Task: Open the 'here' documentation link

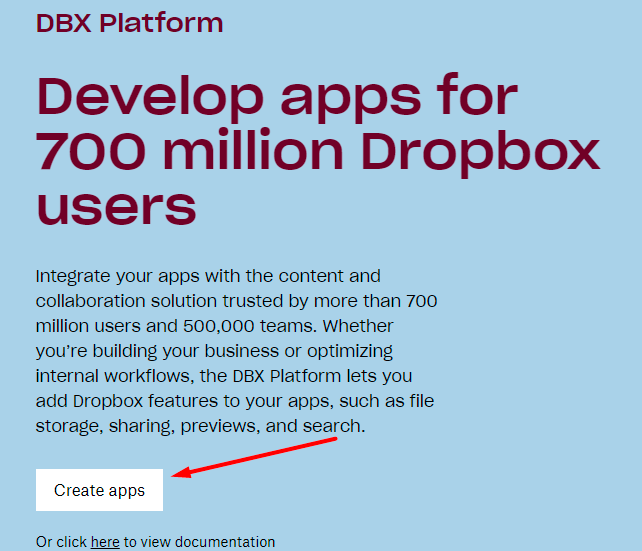Action: click(x=105, y=542)
